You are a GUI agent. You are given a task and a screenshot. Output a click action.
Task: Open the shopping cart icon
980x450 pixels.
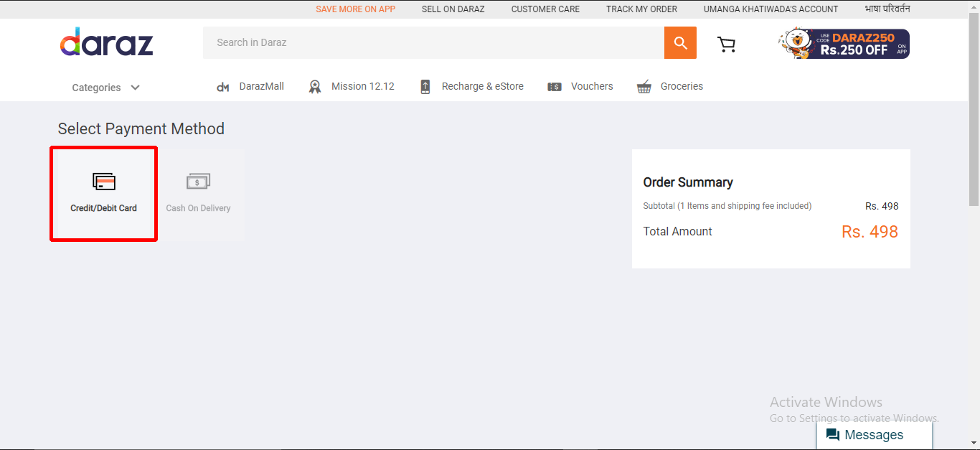click(x=727, y=44)
